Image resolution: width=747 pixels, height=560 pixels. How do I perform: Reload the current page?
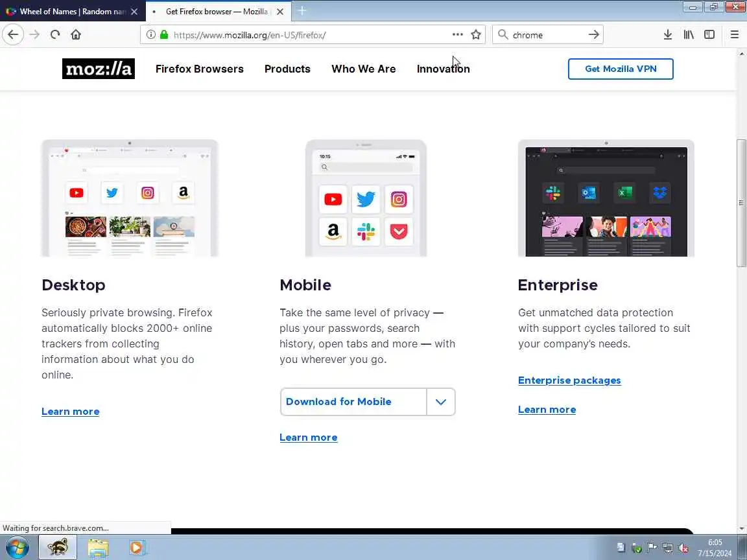click(x=55, y=35)
